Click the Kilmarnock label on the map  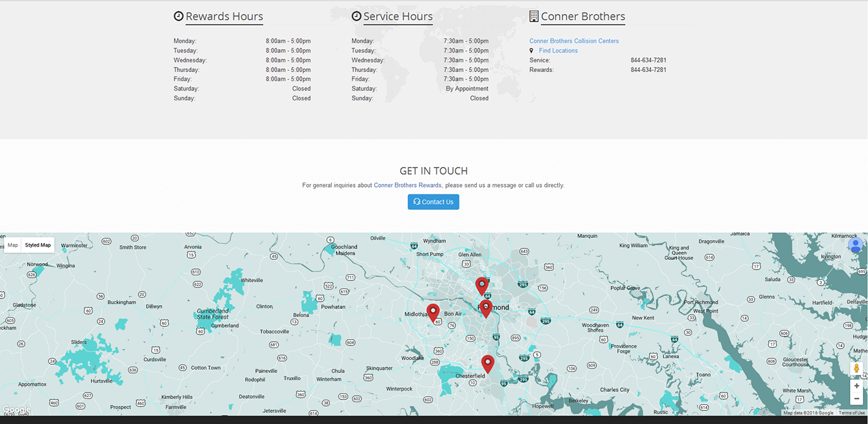pos(844,236)
